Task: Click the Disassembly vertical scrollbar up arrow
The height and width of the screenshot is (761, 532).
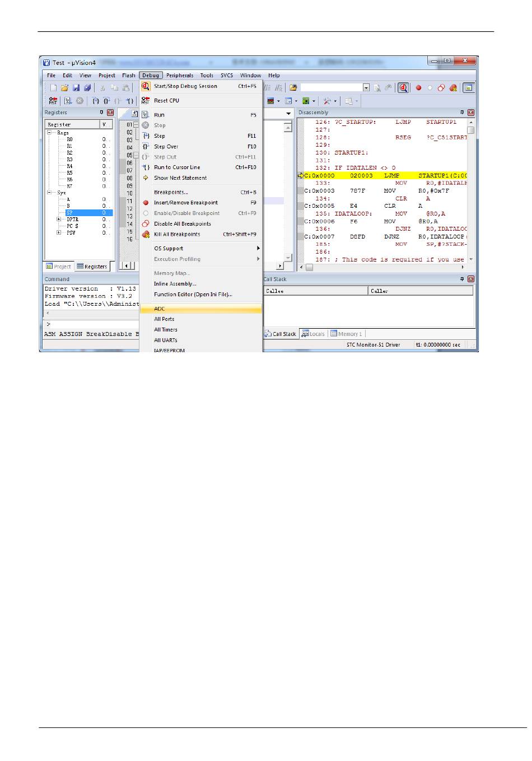Action: pyautogui.click(x=471, y=122)
